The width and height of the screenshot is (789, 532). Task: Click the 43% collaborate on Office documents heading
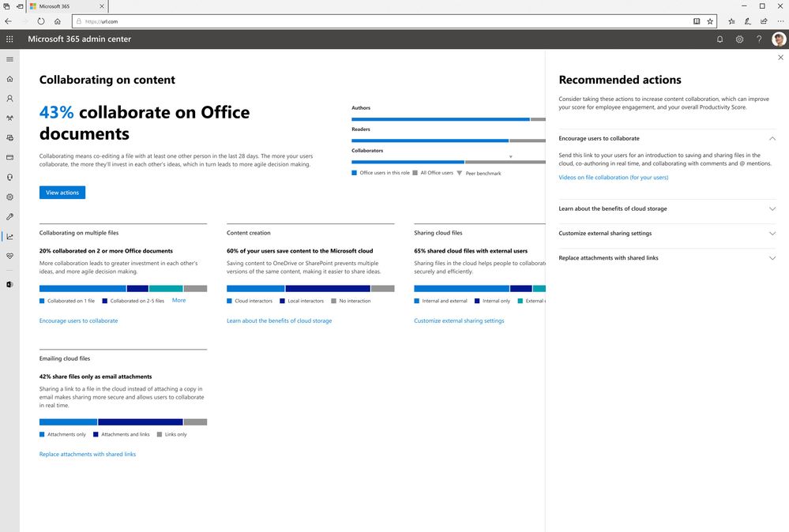click(145, 122)
